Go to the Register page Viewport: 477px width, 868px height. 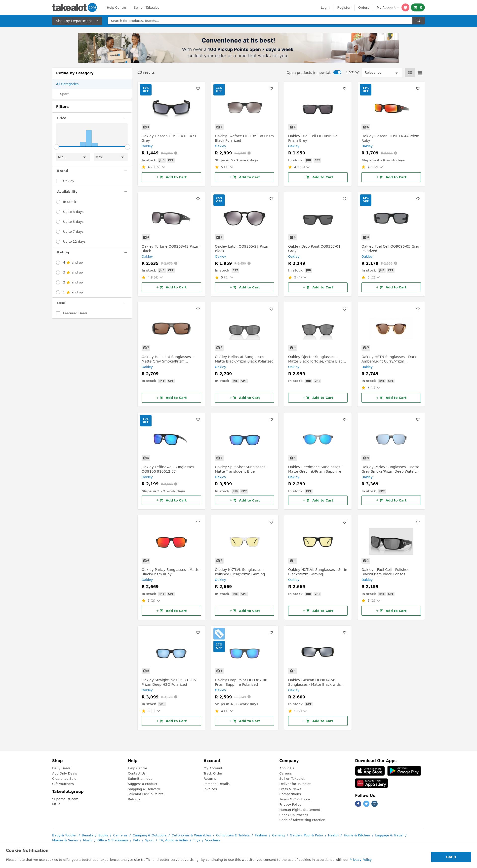pos(344,7)
